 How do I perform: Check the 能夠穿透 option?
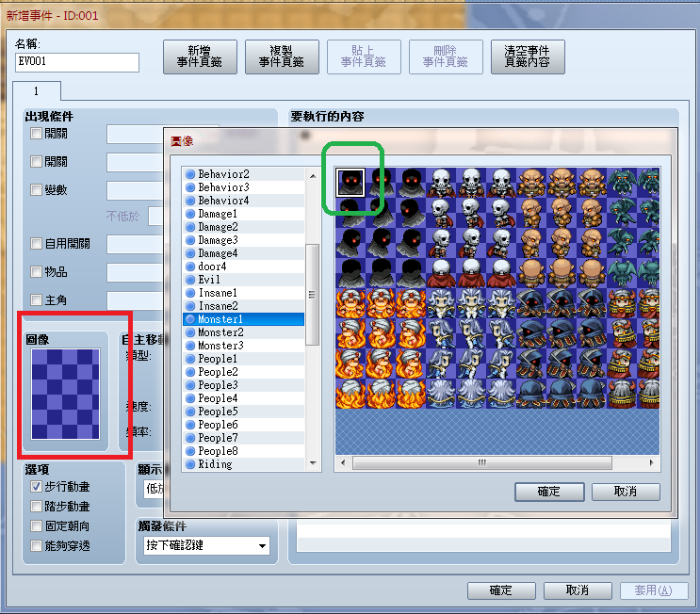(36, 546)
